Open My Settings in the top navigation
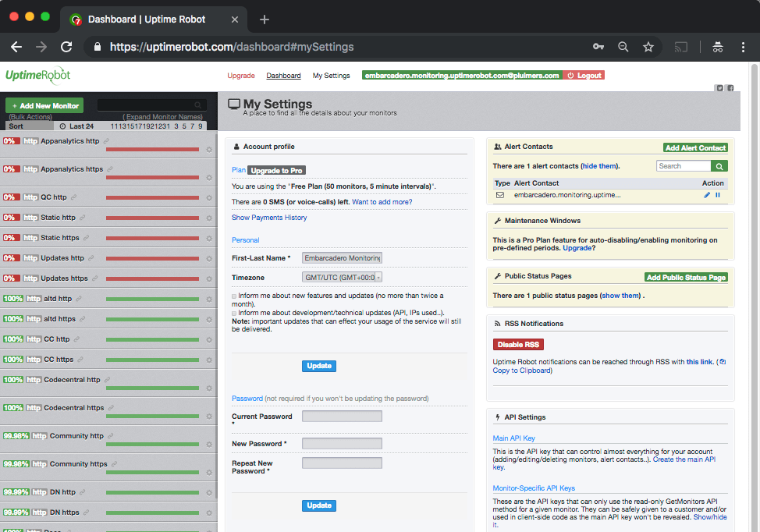Screen dimensions: 760x532 click(x=331, y=76)
